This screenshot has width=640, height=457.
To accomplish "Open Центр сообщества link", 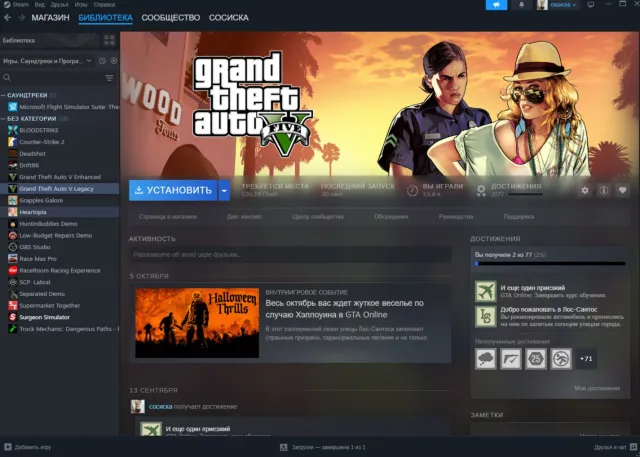I will pyautogui.click(x=318, y=217).
